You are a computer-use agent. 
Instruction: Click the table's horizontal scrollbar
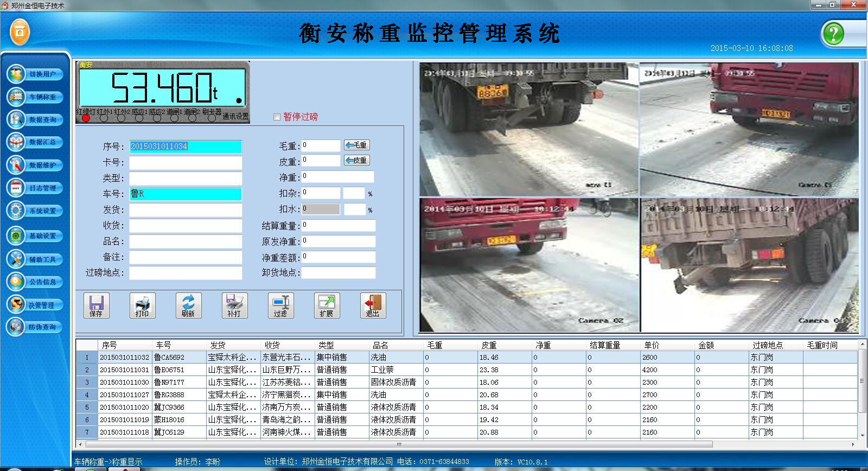(399, 444)
